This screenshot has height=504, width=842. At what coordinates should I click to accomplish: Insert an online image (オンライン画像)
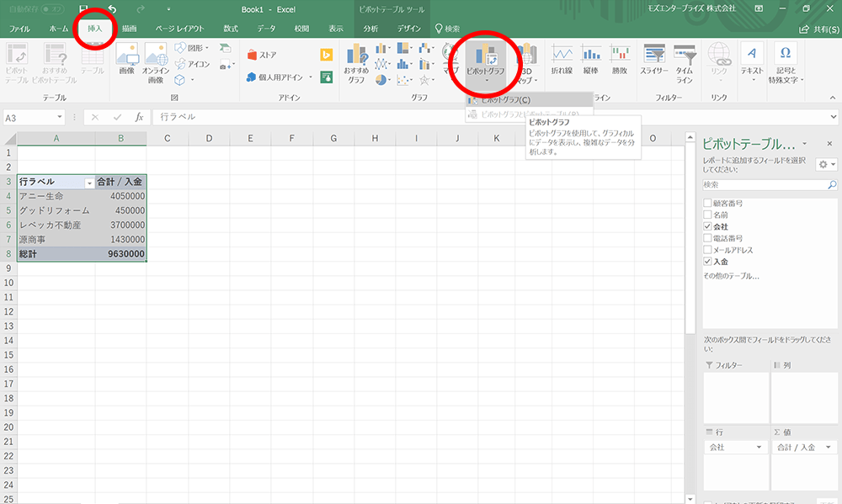(156, 65)
